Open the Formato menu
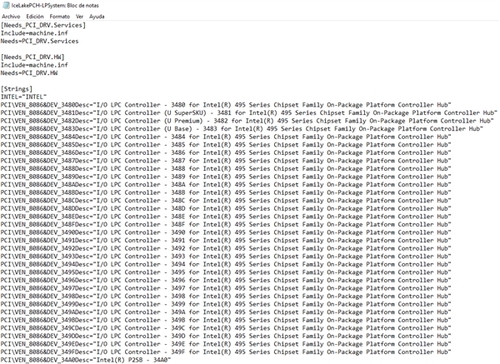500x364 pixels. [x=60, y=16]
